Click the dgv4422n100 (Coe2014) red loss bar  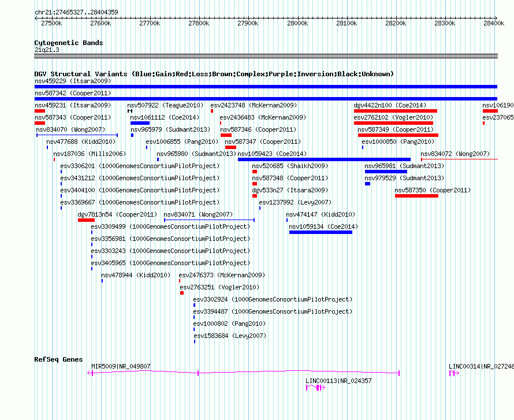tap(396, 111)
